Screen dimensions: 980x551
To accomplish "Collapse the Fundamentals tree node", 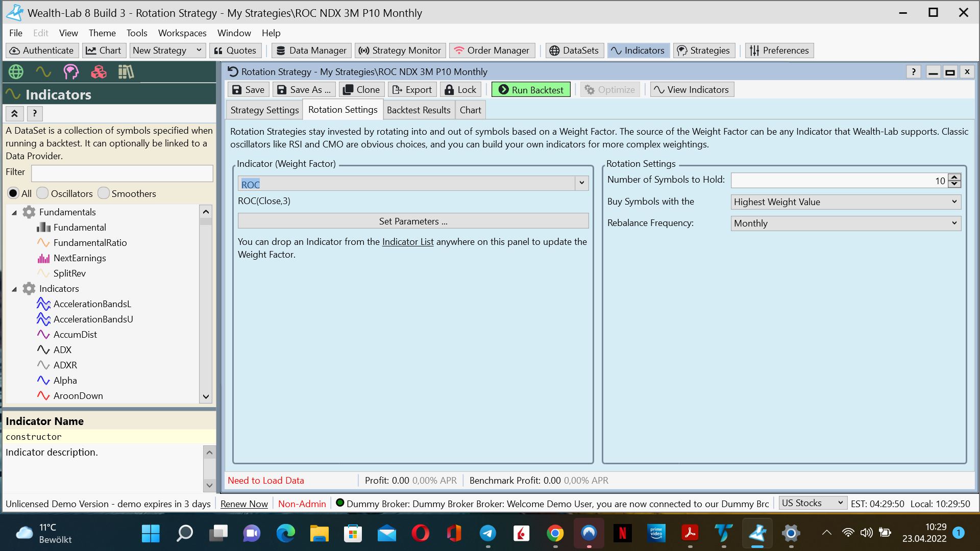I will [x=14, y=212].
